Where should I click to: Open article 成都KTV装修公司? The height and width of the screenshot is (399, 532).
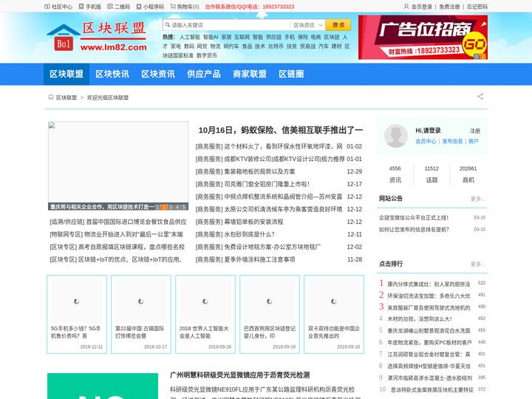(x=284, y=159)
